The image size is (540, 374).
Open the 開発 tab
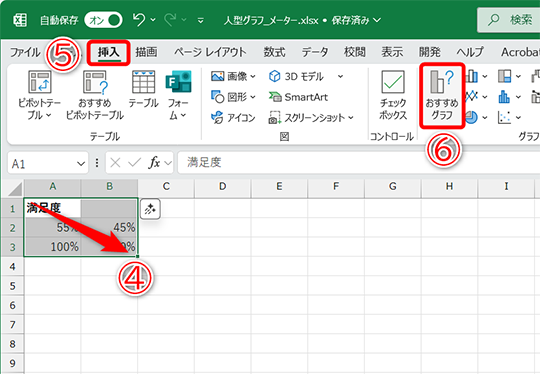pos(429,52)
